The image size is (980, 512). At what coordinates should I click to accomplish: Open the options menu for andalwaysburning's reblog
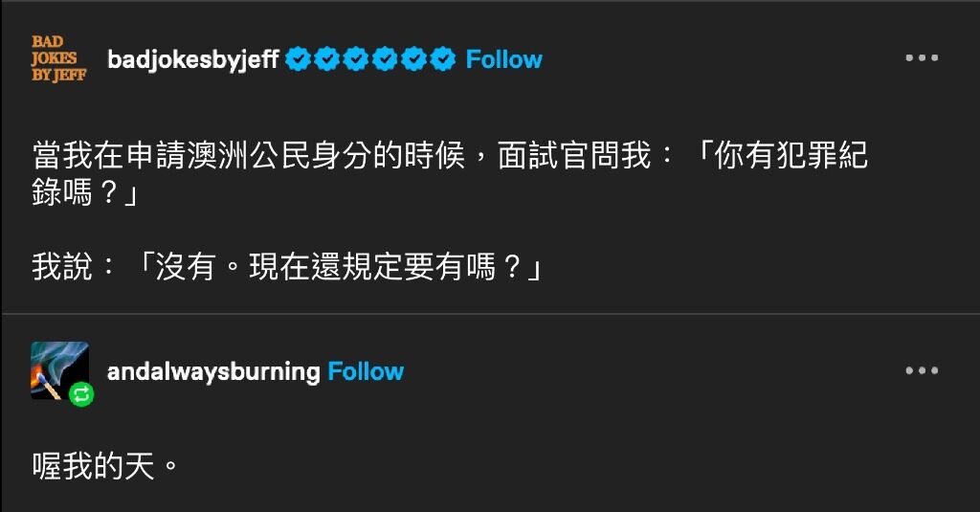point(922,370)
